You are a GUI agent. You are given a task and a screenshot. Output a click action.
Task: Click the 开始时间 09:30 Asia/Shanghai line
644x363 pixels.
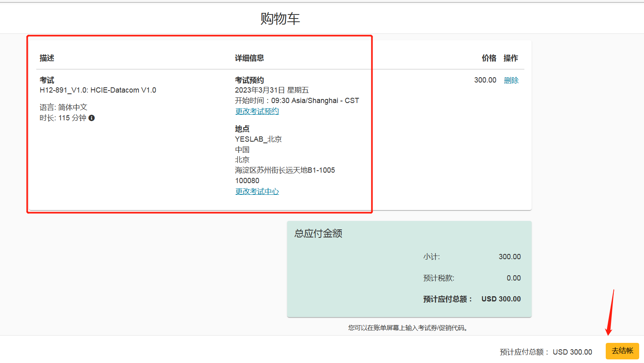point(297,101)
